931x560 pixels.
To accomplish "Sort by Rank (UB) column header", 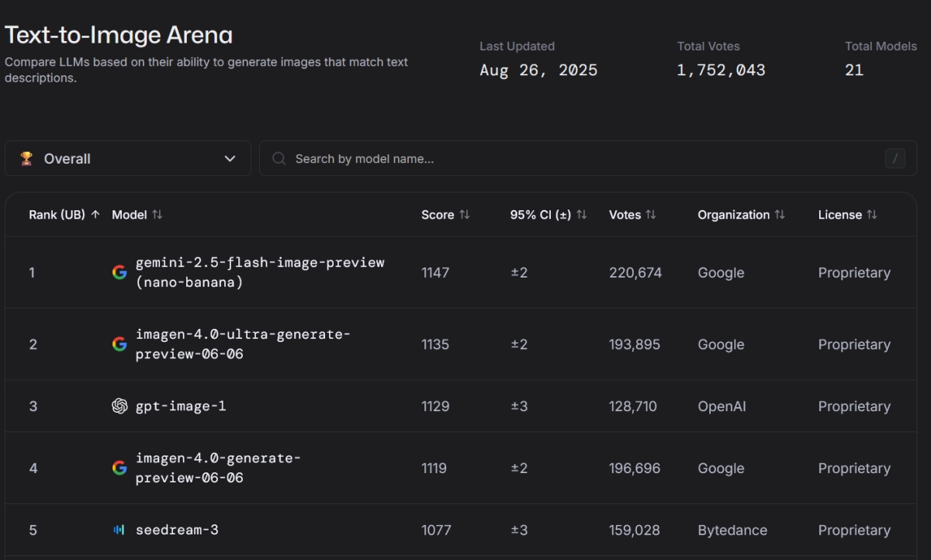I will (64, 215).
